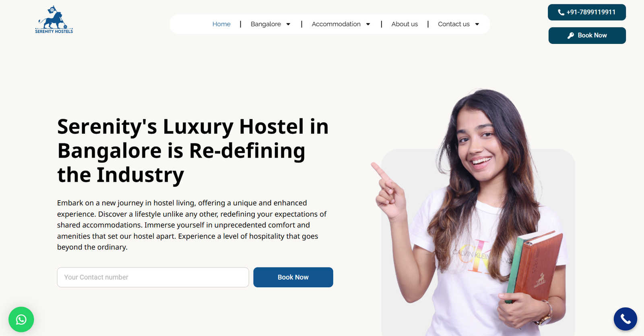
Task: Expand the Bangalore dropdown arrow
Action: tap(288, 24)
